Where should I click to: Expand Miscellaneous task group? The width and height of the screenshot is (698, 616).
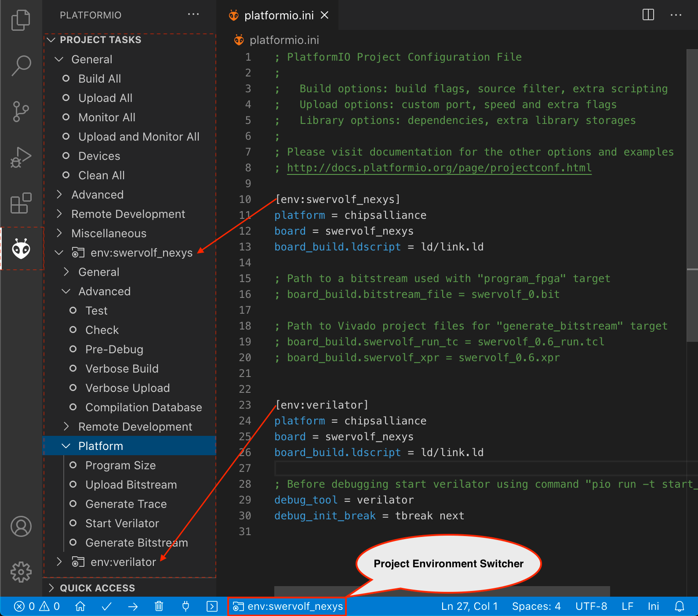(130, 233)
